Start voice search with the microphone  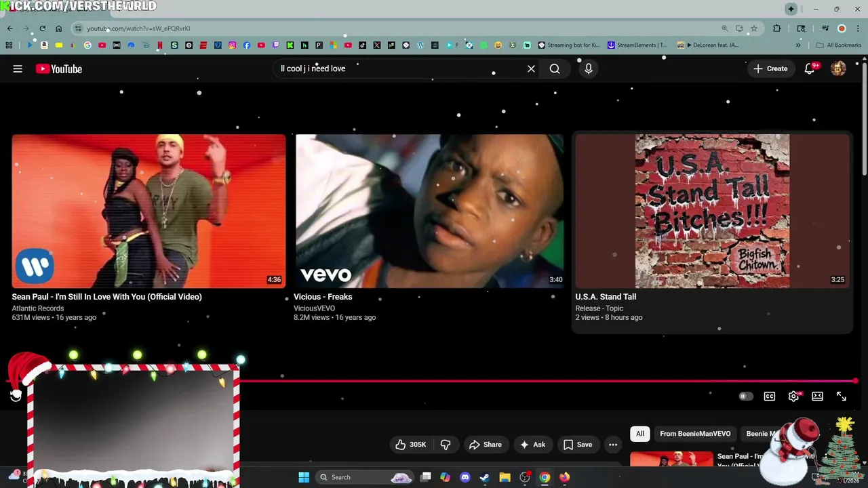tap(589, 68)
